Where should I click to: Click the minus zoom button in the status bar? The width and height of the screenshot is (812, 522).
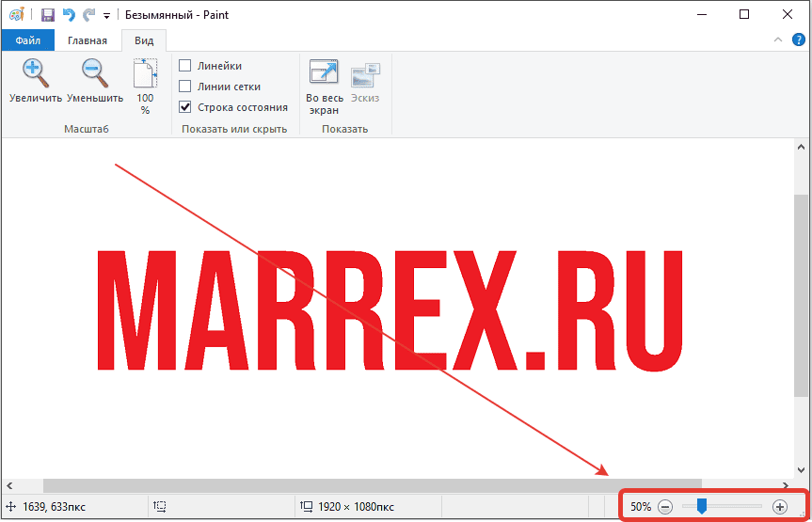point(665,506)
